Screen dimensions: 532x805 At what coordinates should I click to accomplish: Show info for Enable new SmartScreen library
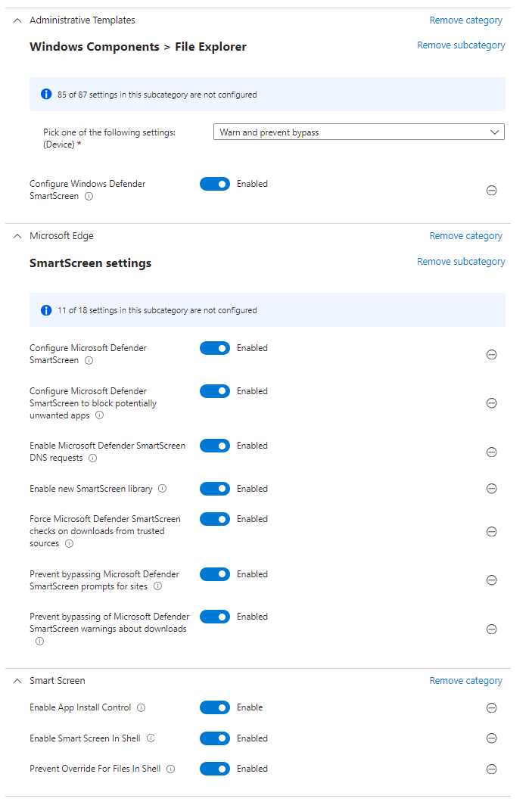[x=162, y=489]
